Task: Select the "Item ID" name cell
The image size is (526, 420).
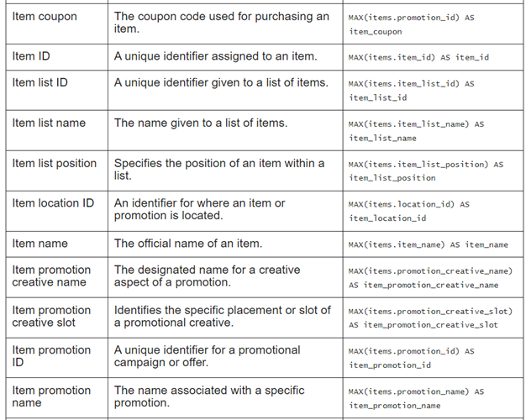Action: point(31,56)
